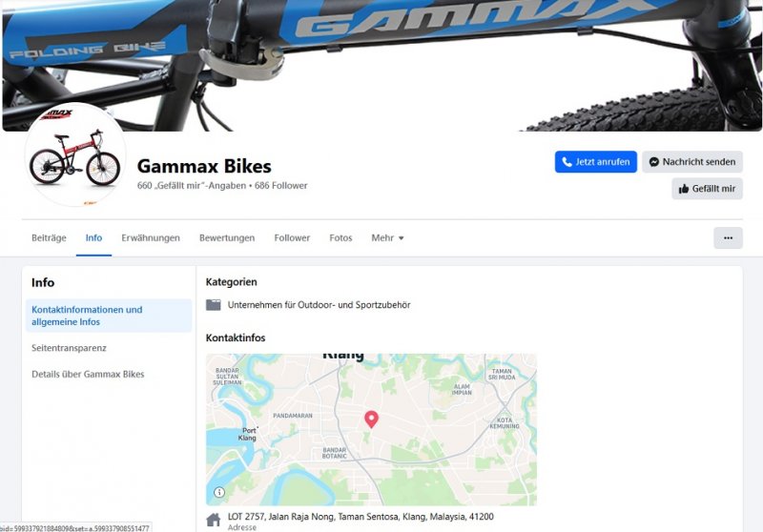763x532 pixels.
Task: Open the Gammax Bikes profile picture
Action: (x=75, y=154)
